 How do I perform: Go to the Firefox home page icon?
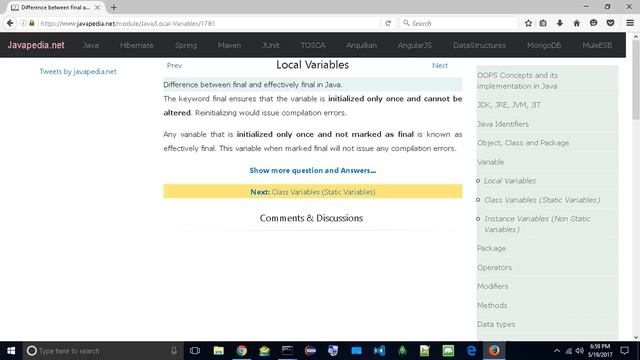[576, 23]
